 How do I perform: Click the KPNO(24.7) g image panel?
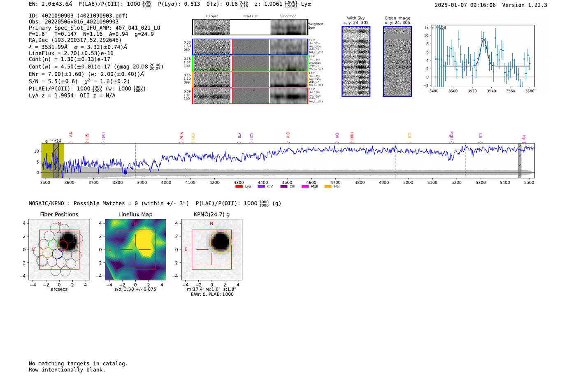(x=211, y=250)
